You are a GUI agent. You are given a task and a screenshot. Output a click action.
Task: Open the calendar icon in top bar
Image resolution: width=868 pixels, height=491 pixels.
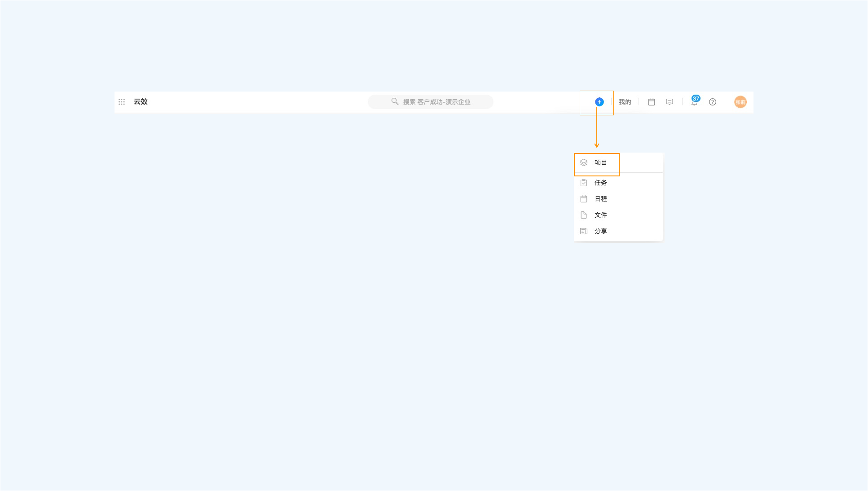pos(651,102)
